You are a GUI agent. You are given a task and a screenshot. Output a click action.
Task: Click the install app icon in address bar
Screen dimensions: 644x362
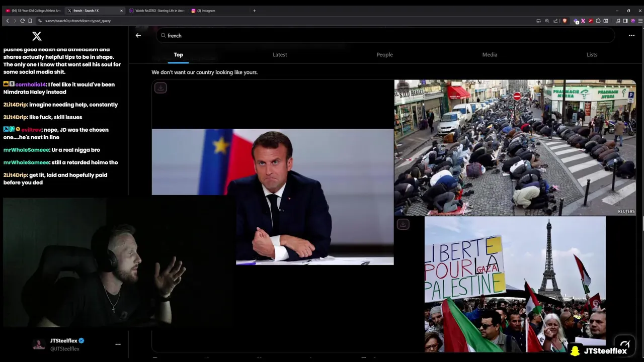[x=538, y=21]
